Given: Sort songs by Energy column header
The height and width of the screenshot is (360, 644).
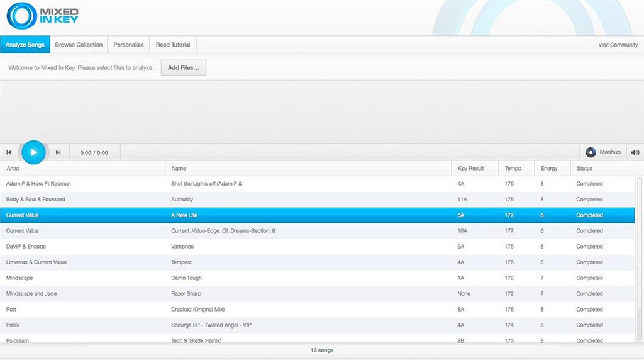Looking at the screenshot, I should coord(551,169).
